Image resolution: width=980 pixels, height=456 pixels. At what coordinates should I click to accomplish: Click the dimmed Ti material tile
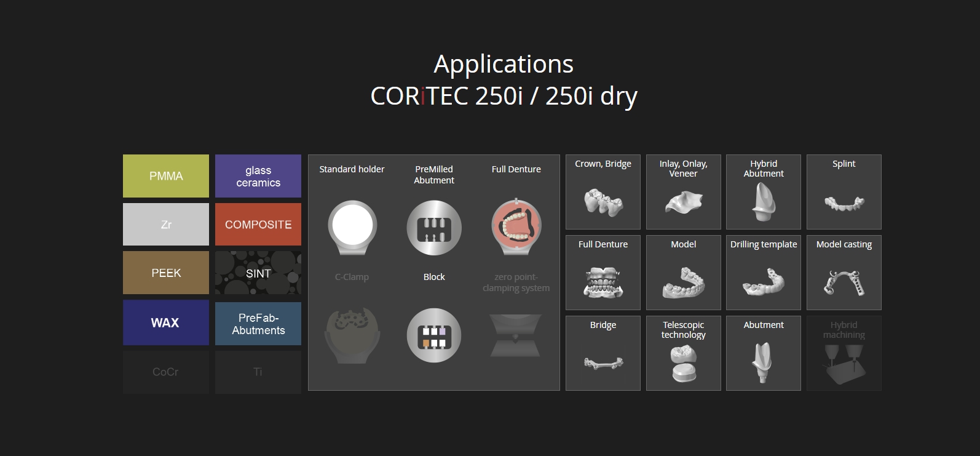pyautogui.click(x=258, y=372)
